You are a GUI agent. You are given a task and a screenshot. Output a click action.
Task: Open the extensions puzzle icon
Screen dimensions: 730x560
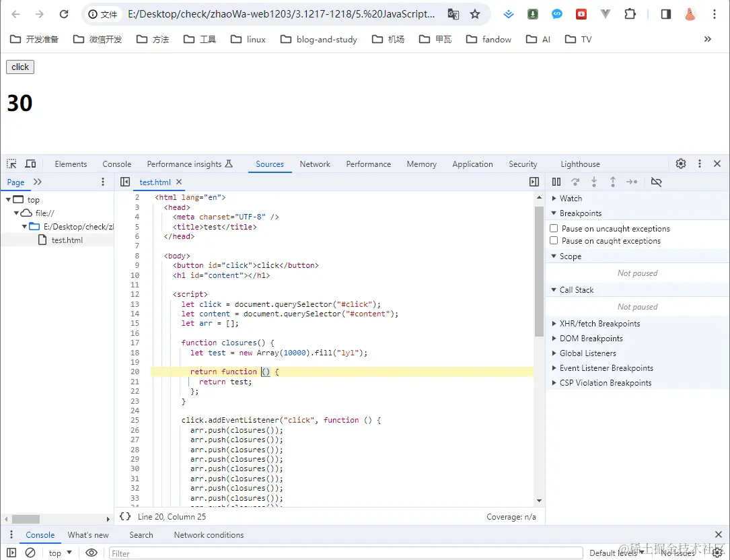coord(630,14)
